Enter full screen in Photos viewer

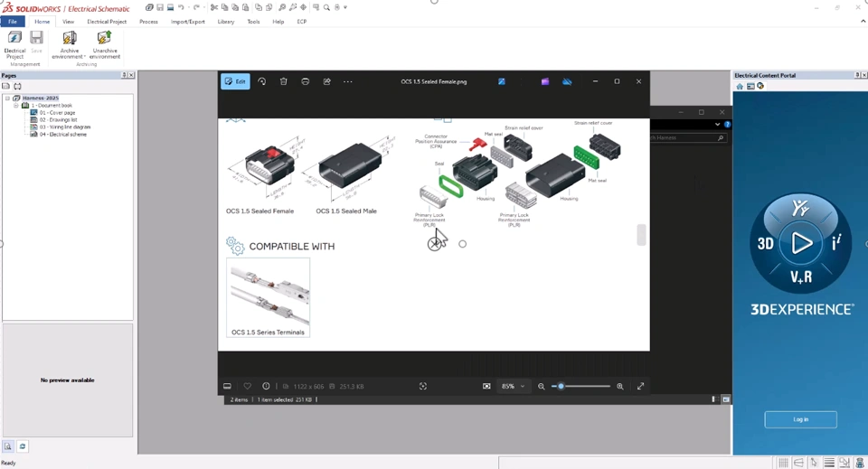[640, 386]
